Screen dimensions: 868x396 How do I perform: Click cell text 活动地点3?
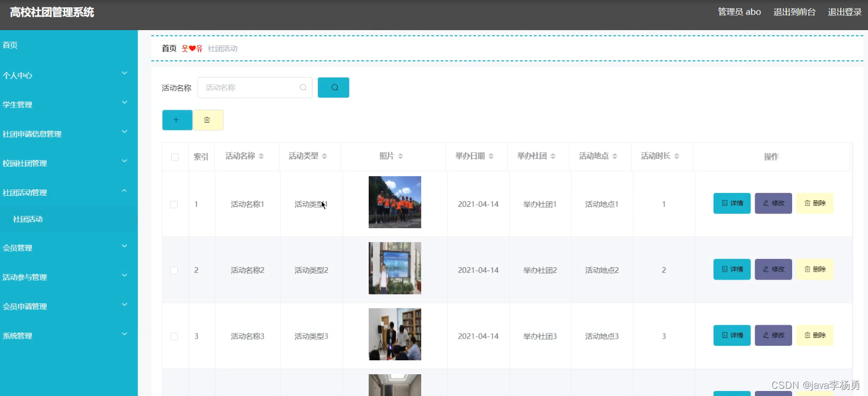coord(602,336)
